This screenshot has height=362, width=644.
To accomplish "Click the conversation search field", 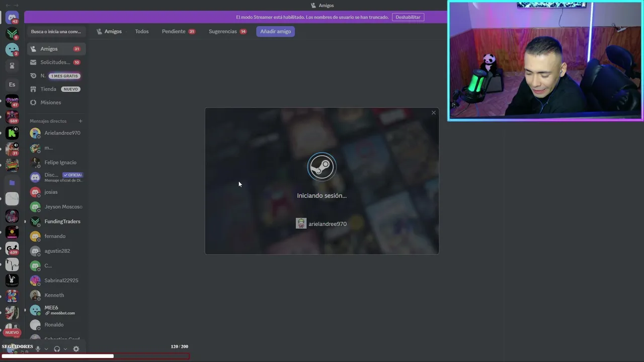I will coord(56,32).
